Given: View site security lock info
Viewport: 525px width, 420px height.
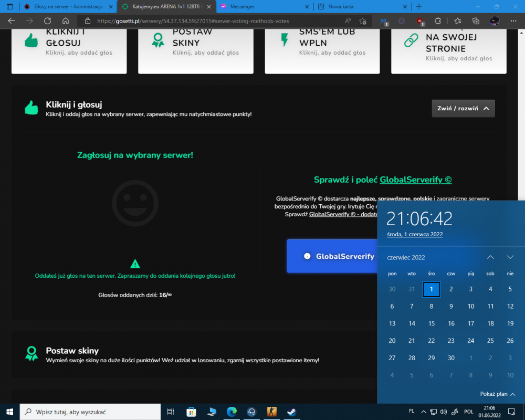Looking at the screenshot, I should pos(88,21).
